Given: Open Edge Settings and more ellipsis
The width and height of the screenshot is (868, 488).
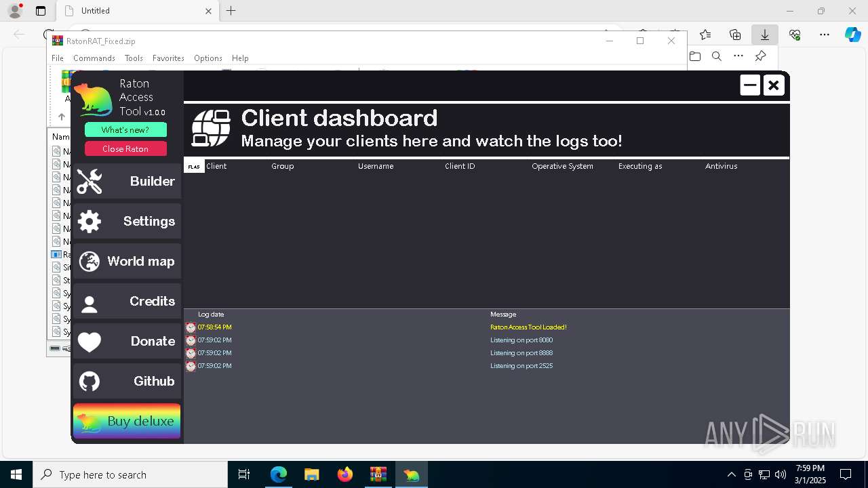Looking at the screenshot, I should point(825,35).
